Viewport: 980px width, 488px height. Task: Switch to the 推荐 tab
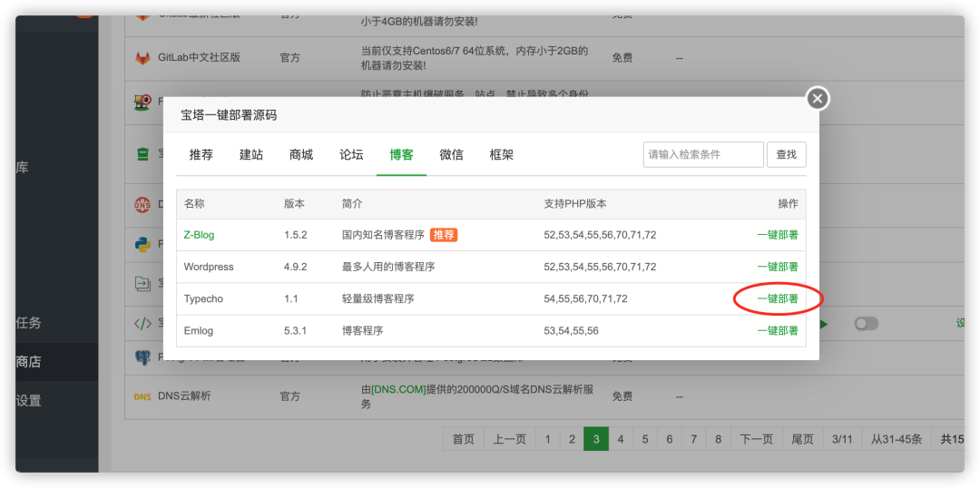tap(201, 155)
